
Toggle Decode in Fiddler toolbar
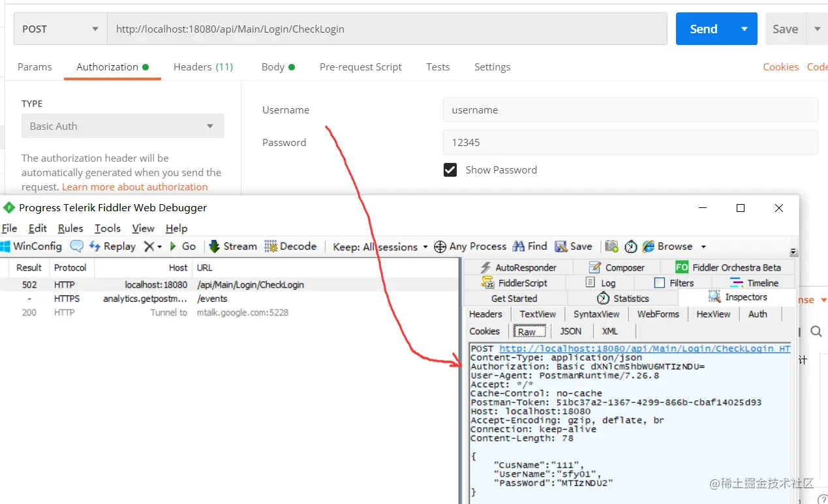290,246
